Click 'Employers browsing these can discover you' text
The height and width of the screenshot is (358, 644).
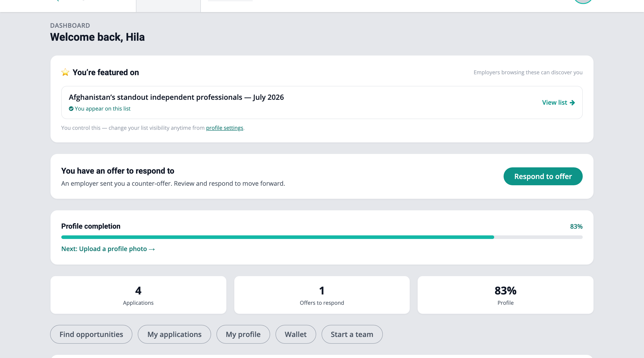coord(528,72)
